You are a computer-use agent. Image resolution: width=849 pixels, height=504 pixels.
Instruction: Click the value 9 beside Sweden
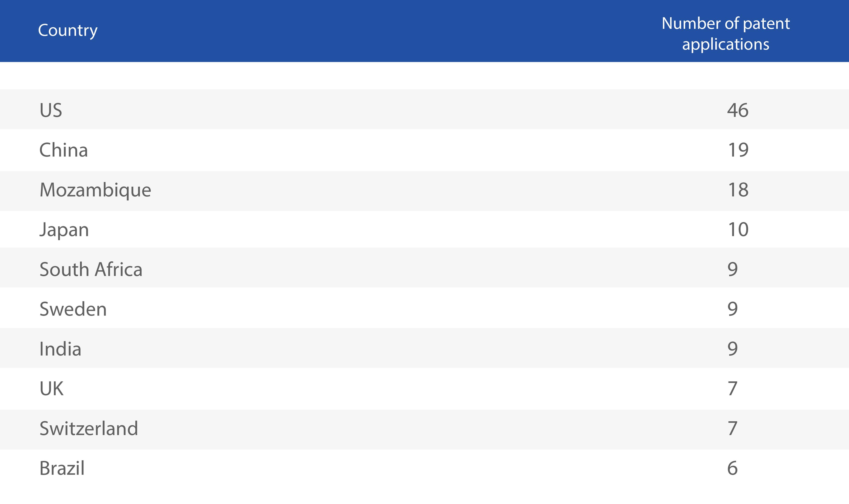point(732,309)
